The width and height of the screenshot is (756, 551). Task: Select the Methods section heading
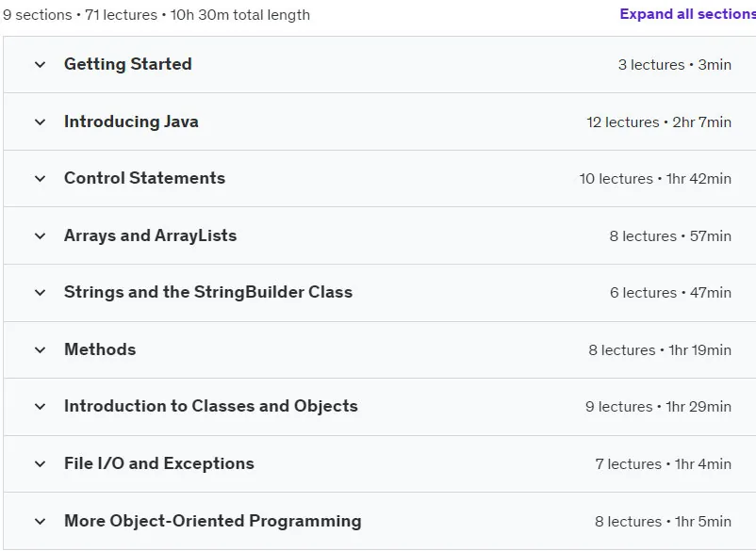pyautogui.click(x=100, y=349)
